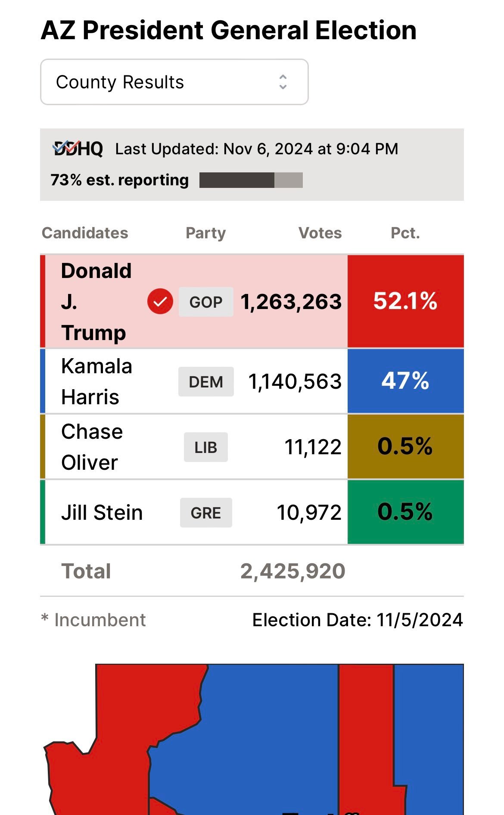Click the GOP party badge
Viewport: 504px width, 815px height.
(206, 302)
